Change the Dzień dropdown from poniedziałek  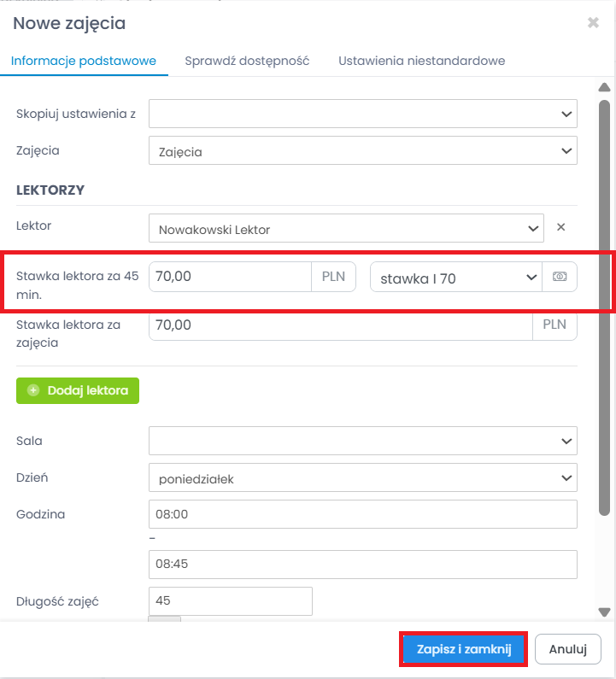362,478
